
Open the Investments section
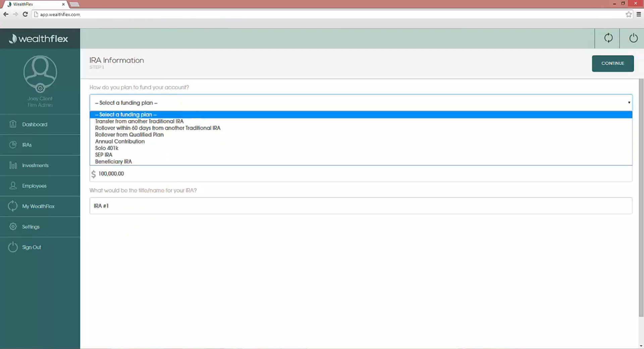[x=35, y=165]
